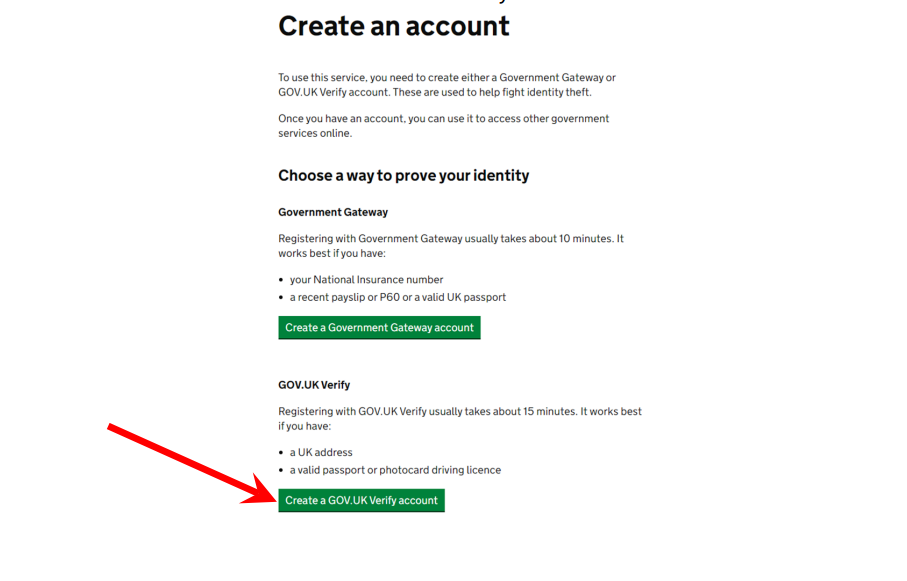Click the bullet dot before 'your National Insurance number'

(282, 281)
